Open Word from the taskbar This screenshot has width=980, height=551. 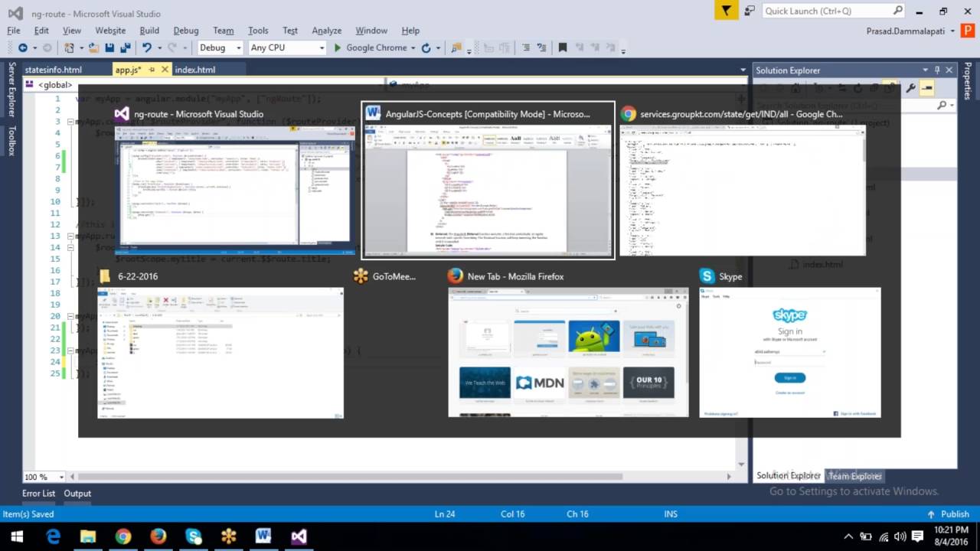click(263, 536)
